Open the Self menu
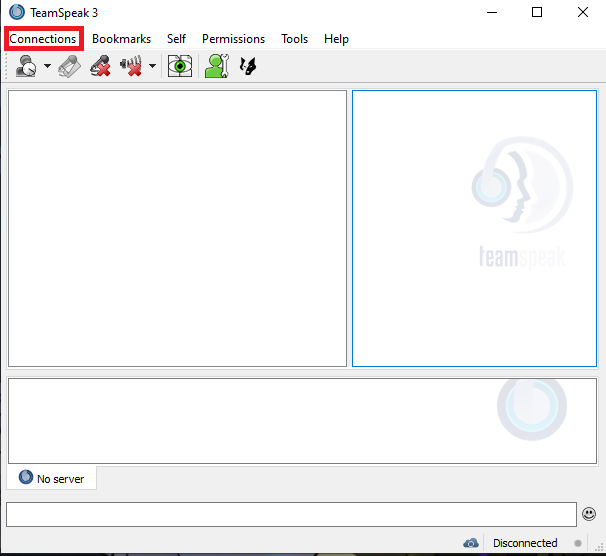 tap(176, 39)
